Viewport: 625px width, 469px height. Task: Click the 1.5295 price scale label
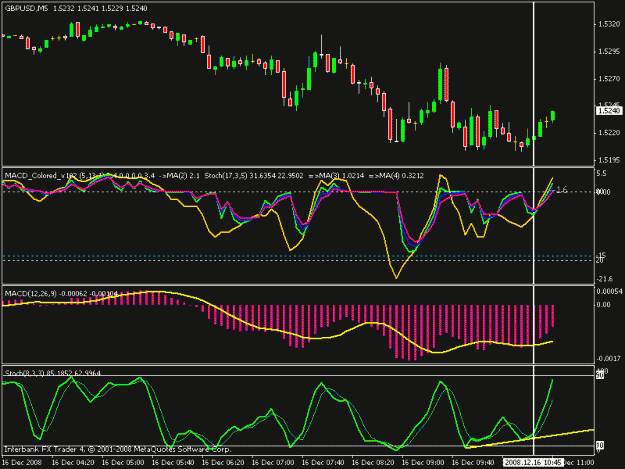609,51
